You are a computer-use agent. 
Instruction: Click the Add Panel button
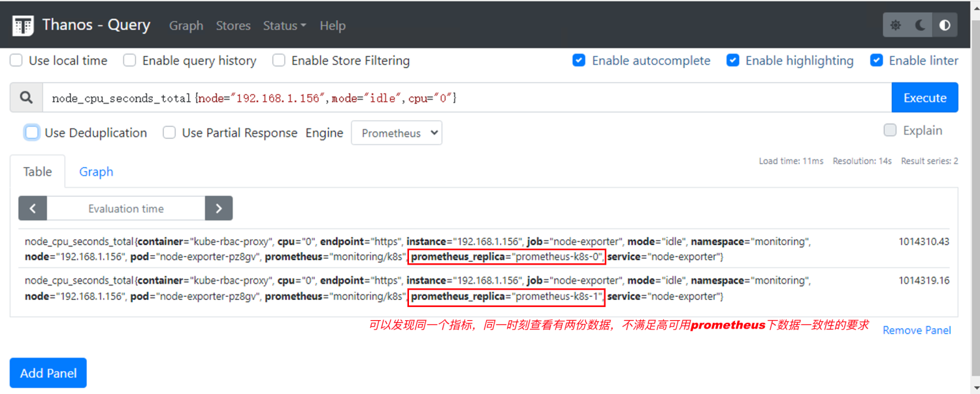click(x=48, y=373)
